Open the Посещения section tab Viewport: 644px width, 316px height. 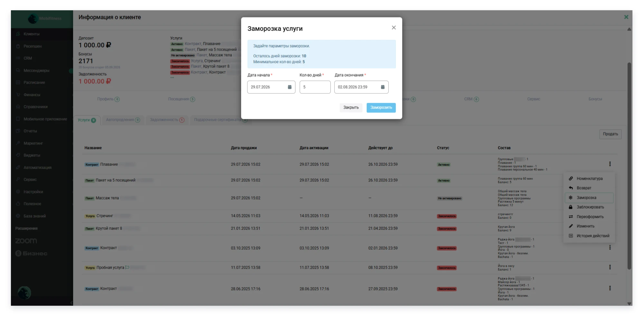(x=181, y=99)
